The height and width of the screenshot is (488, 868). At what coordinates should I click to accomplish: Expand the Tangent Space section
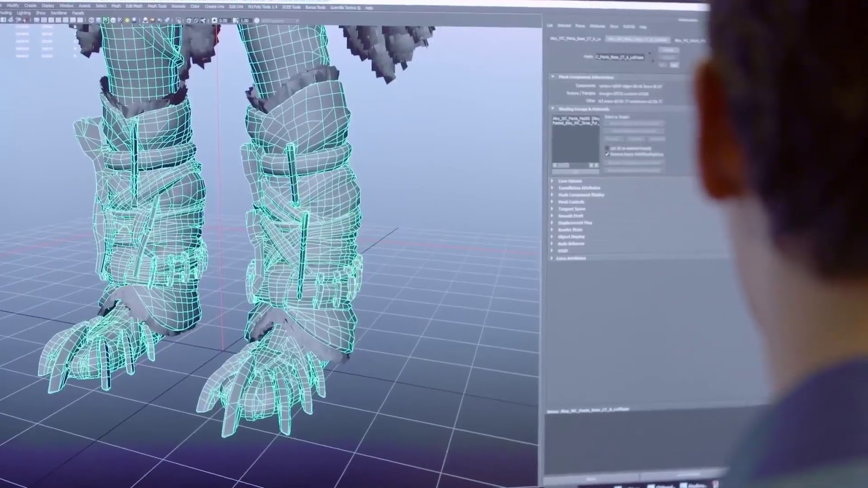553,209
